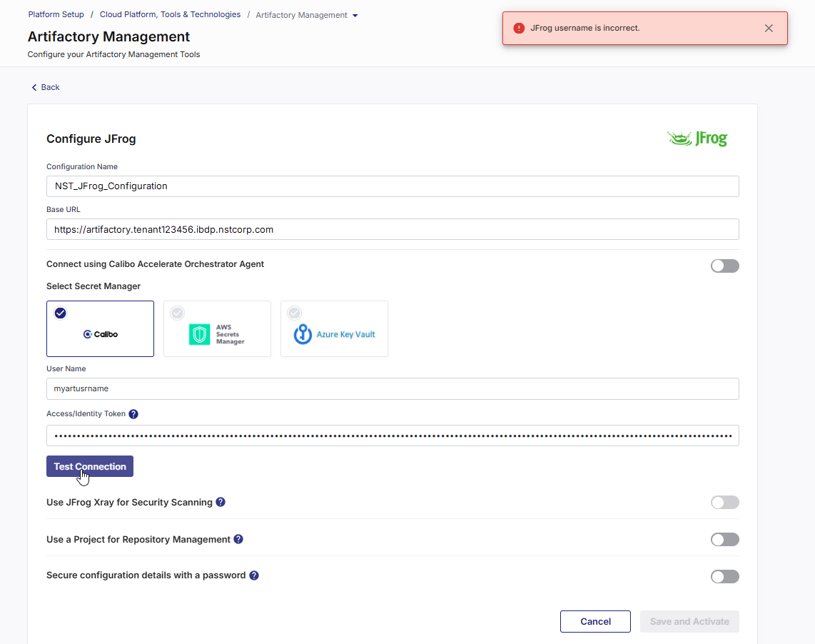Dismiss the JFrog username error notification
This screenshot has width=815, height=644.
click(x=769, y=29)
